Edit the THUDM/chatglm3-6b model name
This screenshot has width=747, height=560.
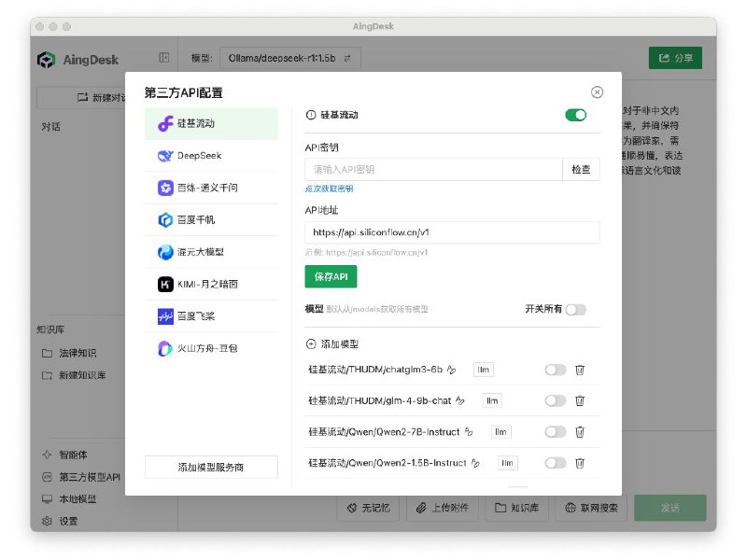click(x=452, y=370)
